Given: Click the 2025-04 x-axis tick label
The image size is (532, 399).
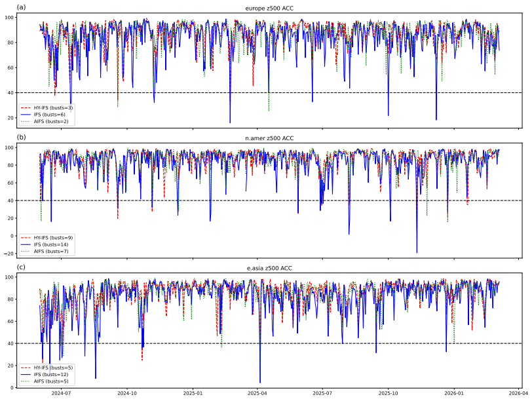Looking at the screenshot, I should (257, 393).
